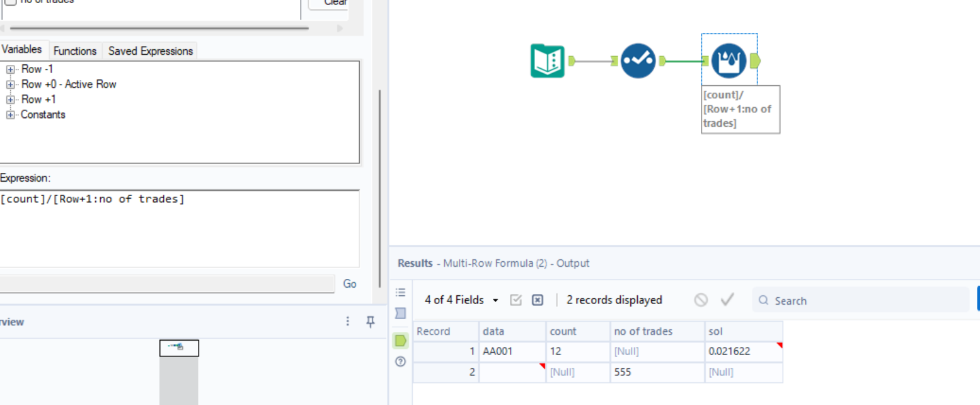This screenshot has width=980, height=405.
Task: Click the copy-without-headers icon in Results toolbar
Action: 537,300
